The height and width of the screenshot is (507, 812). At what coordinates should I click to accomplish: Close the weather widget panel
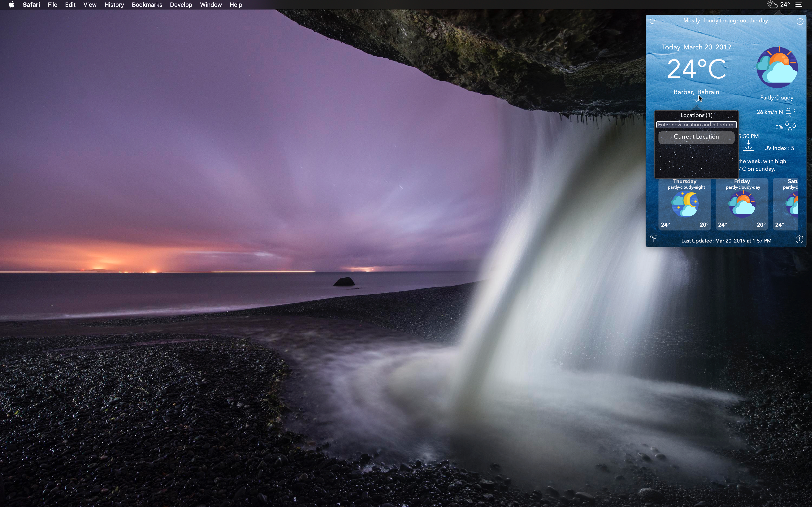tap(800, 22)
